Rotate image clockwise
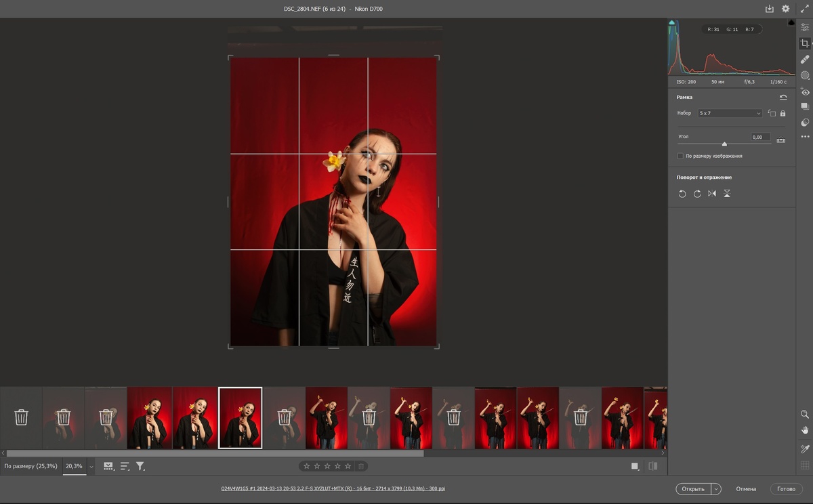This screenshot has width=813, height=504. tap(697, 194)
